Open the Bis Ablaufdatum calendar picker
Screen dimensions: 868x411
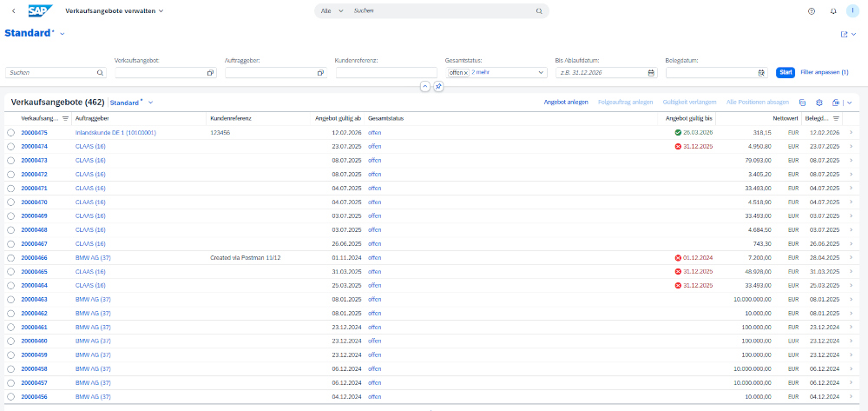(x=651, y=73)
